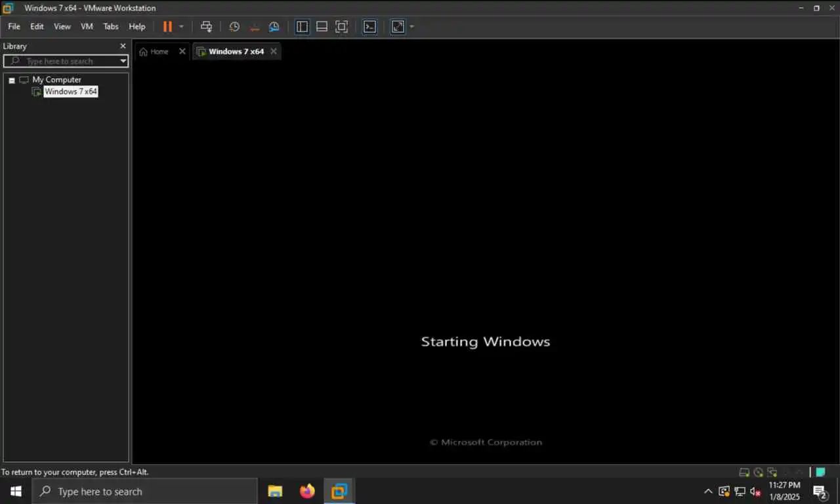Screen dimensions: 840x504
Task: Open the Tabs menu
Action: (111, 27)
